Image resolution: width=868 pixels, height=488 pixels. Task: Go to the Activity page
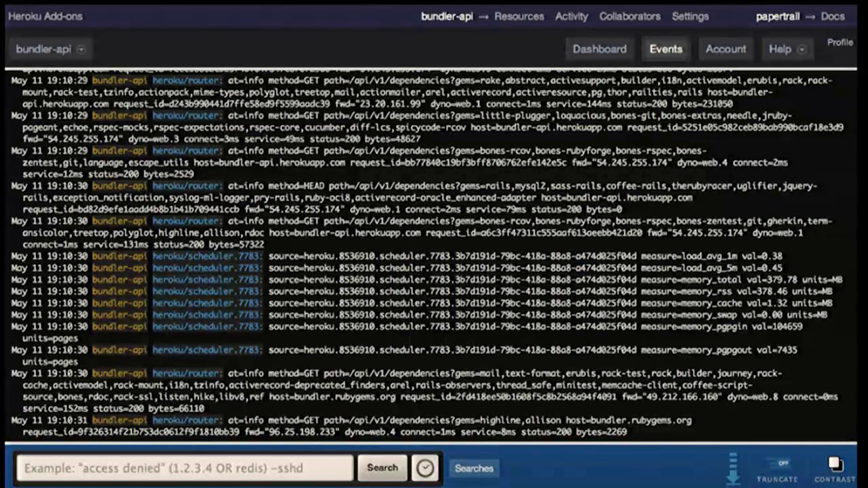pyautogui.click(x=571, y=17)
